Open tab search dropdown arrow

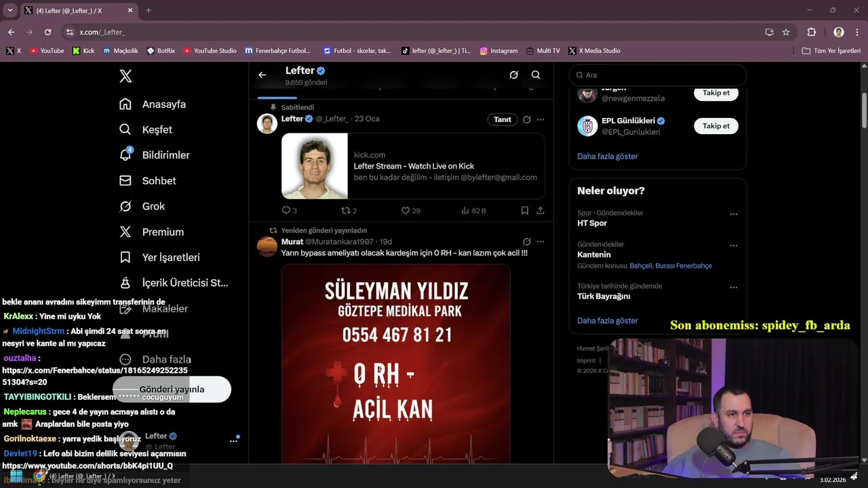(x=9, y=10)
